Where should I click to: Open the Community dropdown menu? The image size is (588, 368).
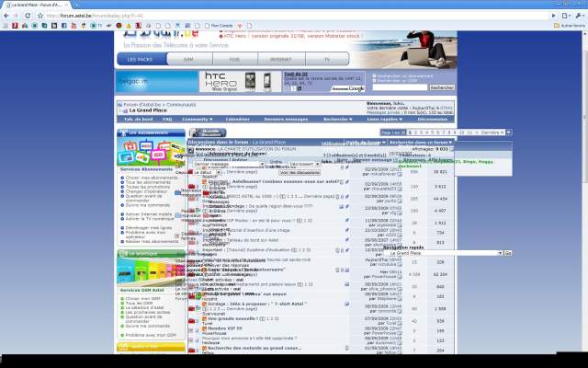click(x=197, y=119)
